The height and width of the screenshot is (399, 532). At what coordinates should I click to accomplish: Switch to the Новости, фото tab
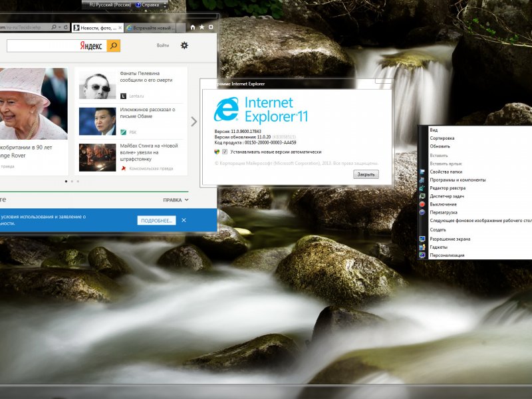point(98,28)
